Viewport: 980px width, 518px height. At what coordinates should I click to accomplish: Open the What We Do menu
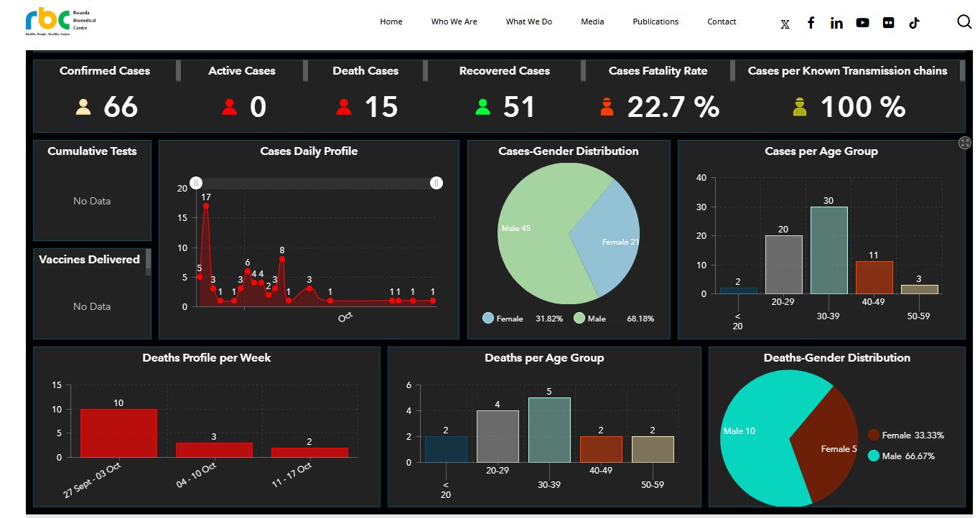click(528, 22)
